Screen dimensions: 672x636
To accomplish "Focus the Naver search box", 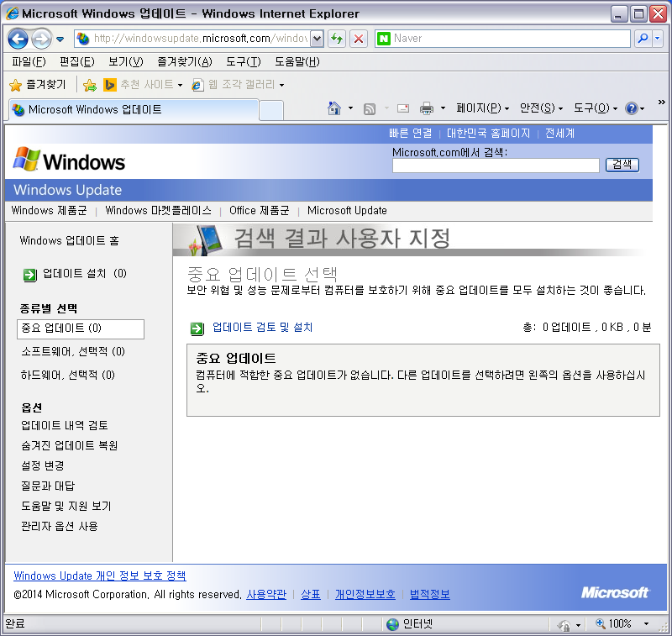I will [510, 39].
